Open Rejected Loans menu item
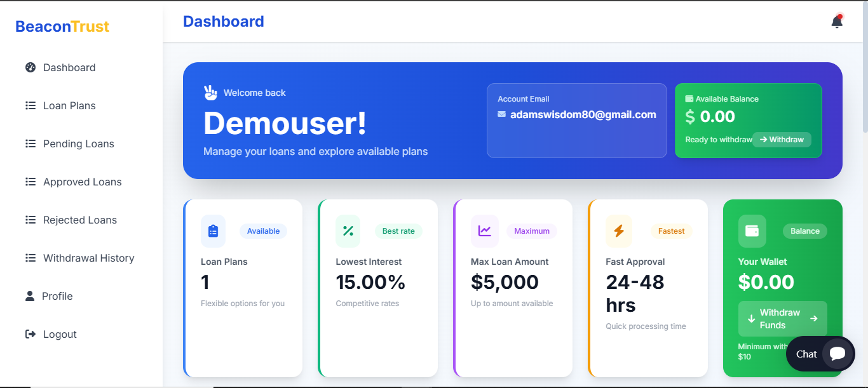868x388 pixels. click(81, 220)
